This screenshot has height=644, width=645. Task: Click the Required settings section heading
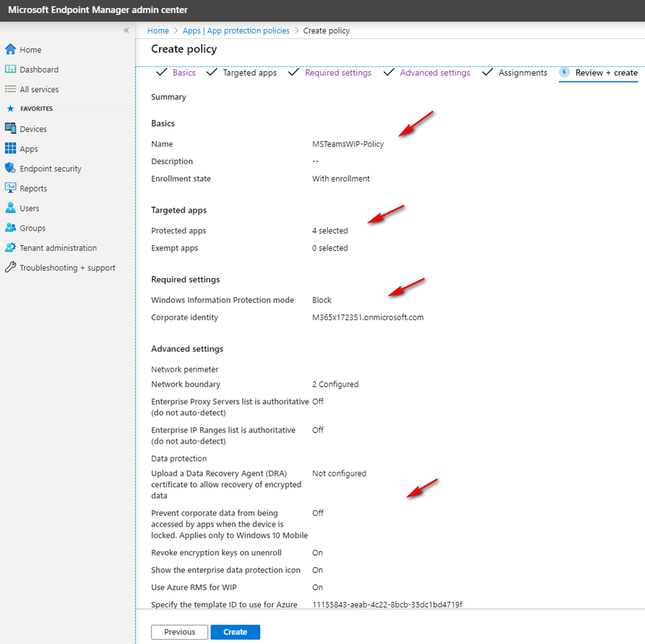point(185,279)
